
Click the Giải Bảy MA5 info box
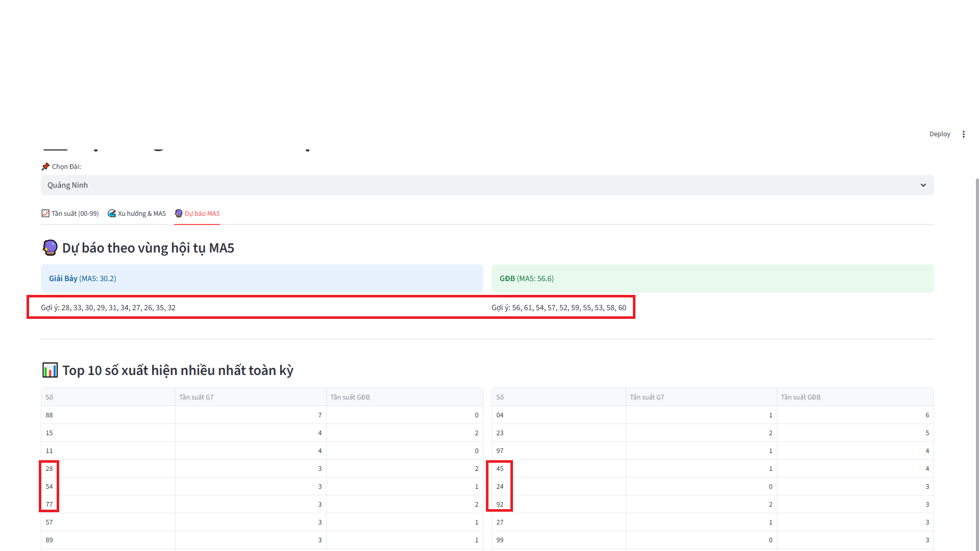pyautogui.click(x=262, y=279)
